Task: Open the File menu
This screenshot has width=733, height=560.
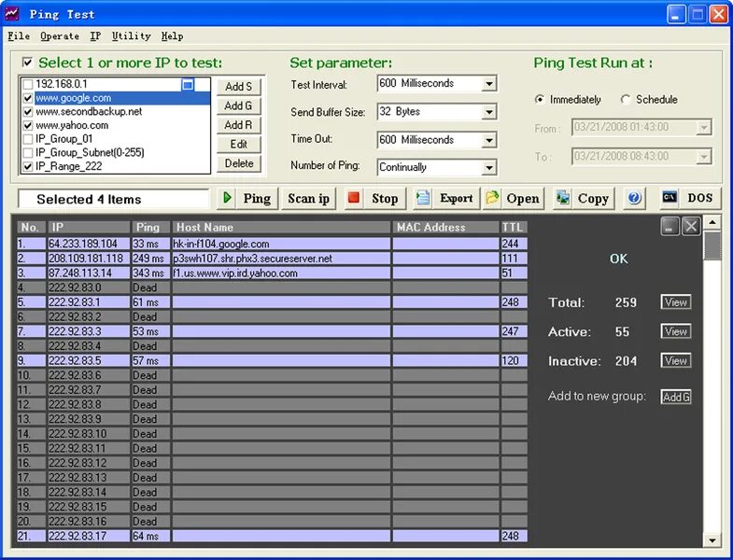Action: [x=19, y=36]
